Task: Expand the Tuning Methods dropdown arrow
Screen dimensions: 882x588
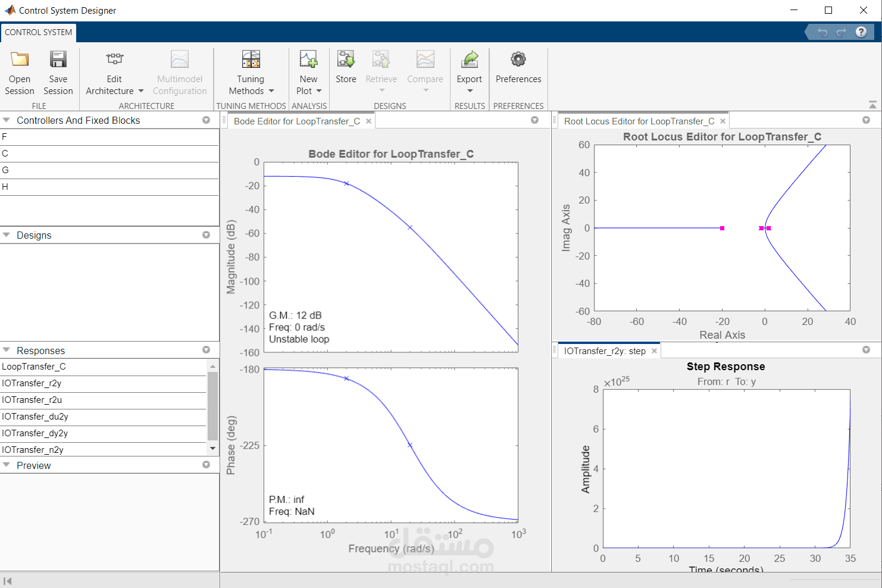Action: pos(271,90)
